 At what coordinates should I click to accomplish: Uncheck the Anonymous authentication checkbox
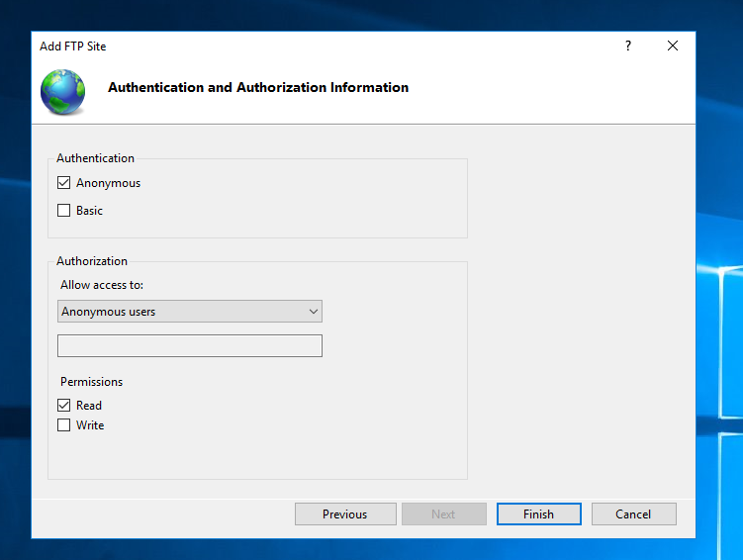click(x=63, y=183)
